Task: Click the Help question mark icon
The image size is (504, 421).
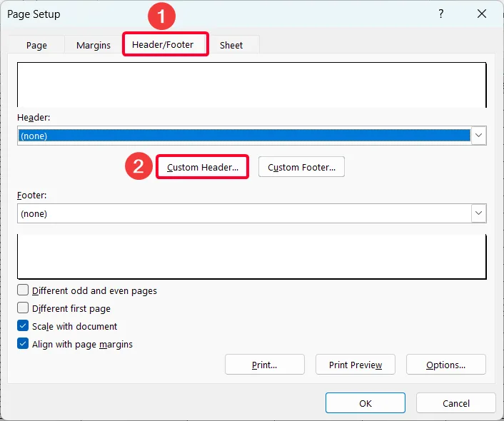Action: point(441,14)
